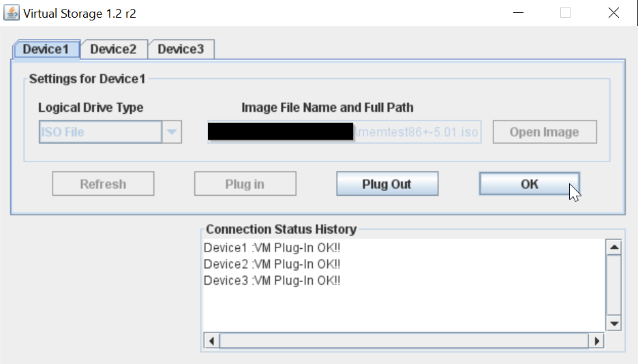Switch to the Device2 tab
638x364 pixels.
[x=114, y=49]
